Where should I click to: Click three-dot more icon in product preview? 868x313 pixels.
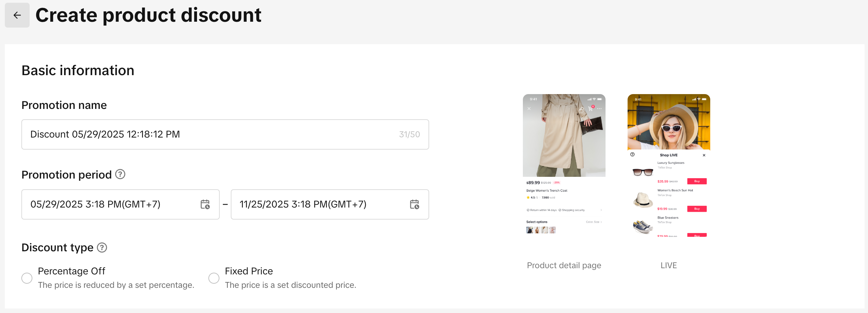pos(599,109)
